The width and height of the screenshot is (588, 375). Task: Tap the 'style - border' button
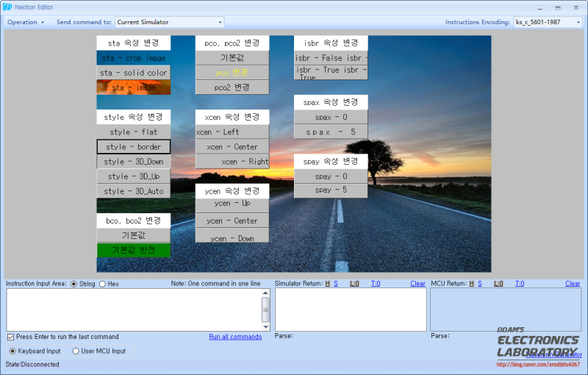point(134,146)
